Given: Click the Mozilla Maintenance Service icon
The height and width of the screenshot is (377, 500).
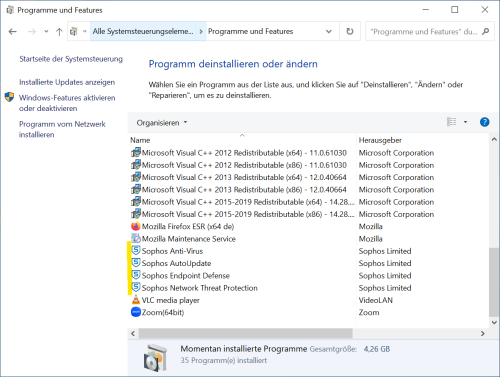Looking at the screenshot, I should tap(136, 238).
